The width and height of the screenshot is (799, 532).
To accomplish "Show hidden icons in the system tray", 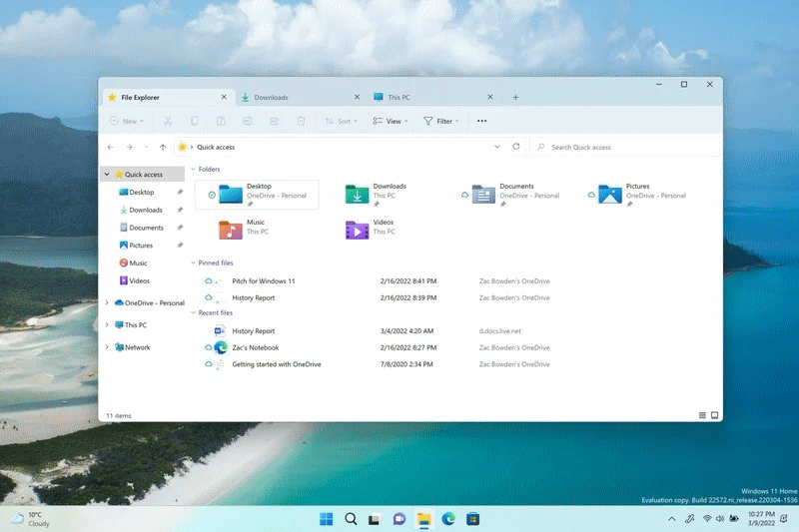I will 671,519.
